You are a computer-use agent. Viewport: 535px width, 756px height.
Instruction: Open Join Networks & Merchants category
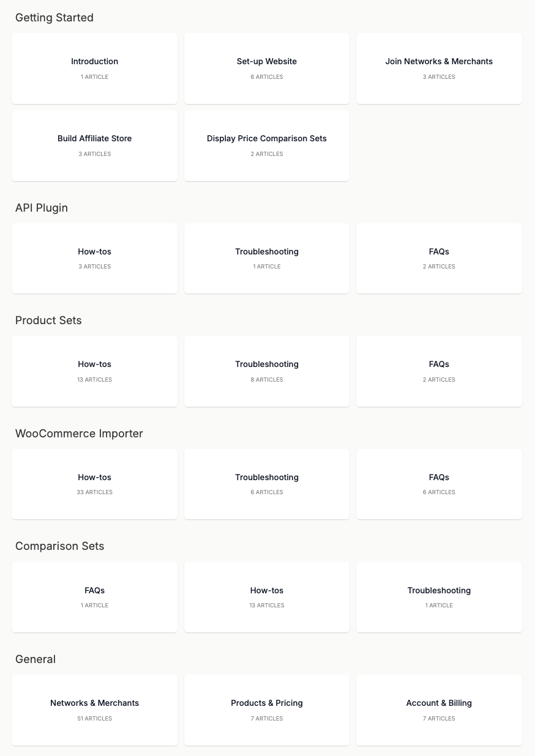(x=439, y=69)
